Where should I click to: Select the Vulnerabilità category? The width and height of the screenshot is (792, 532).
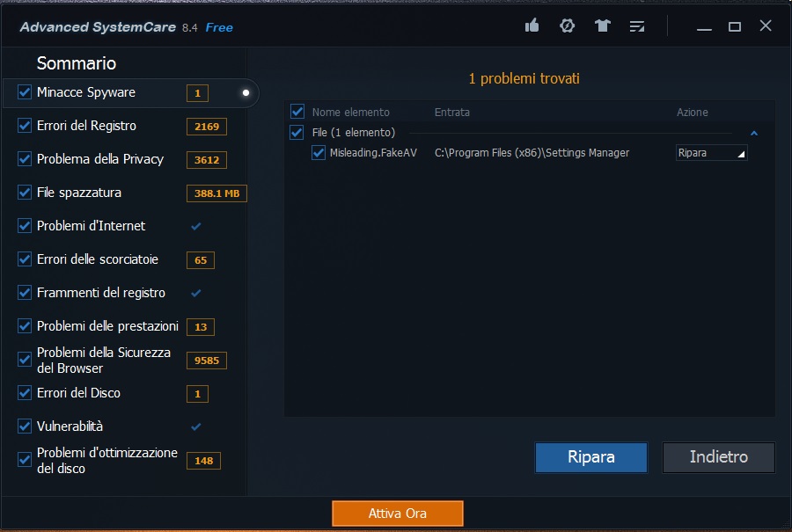(x=70, y=426)
